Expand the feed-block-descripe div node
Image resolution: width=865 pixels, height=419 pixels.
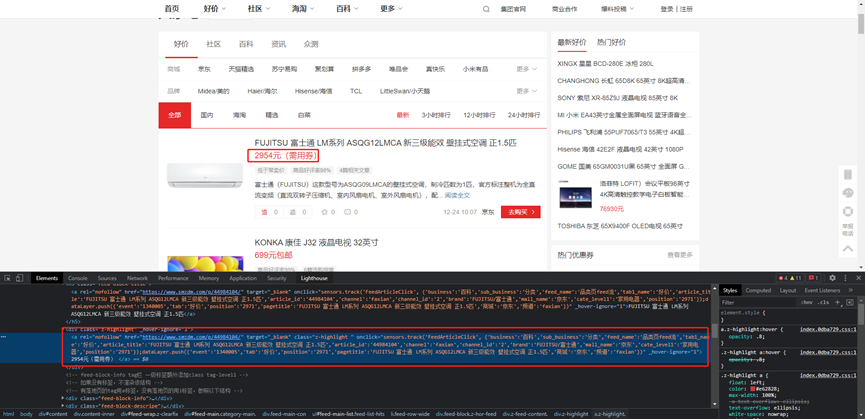pos(64,405)
